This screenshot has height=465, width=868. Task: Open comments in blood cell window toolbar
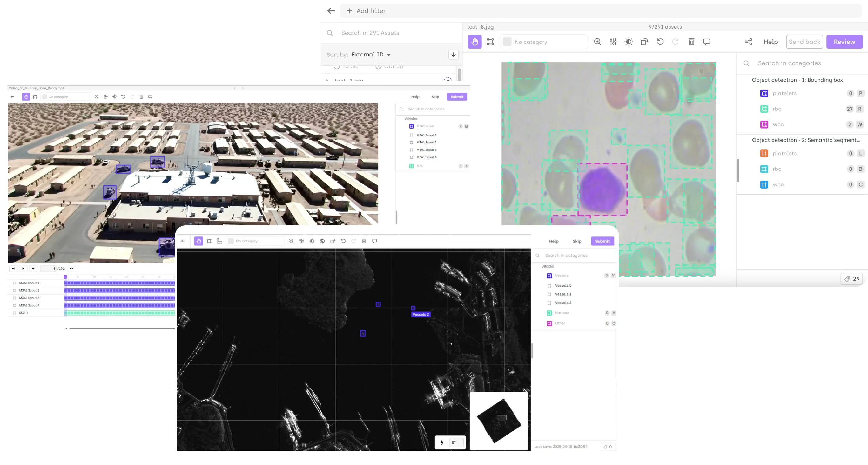pos(707,42)
